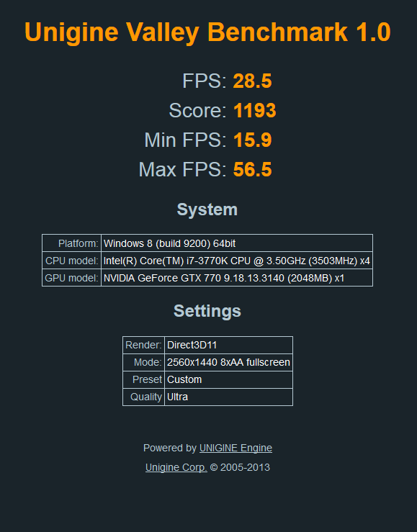The image size is (417, 532).
Task: Click the copyright 2005-2013 text
Action: pos(240,467)
